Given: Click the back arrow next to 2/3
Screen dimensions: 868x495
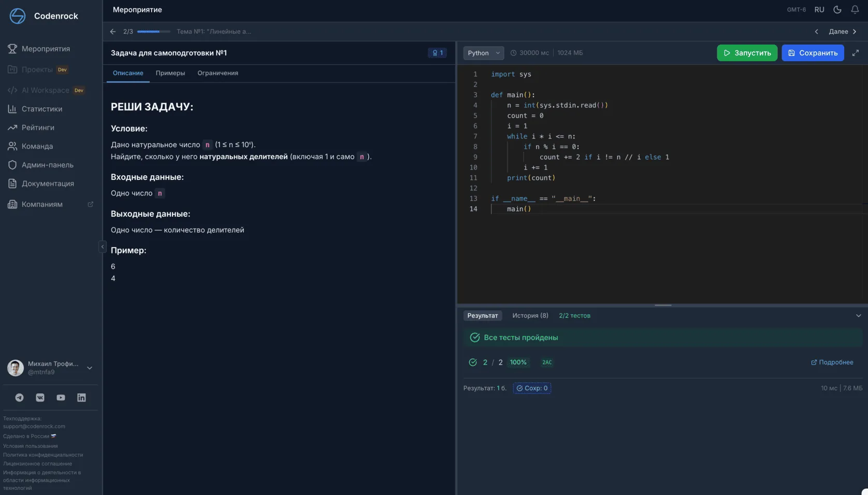Looking at the screenshot, I should point(113,32).
